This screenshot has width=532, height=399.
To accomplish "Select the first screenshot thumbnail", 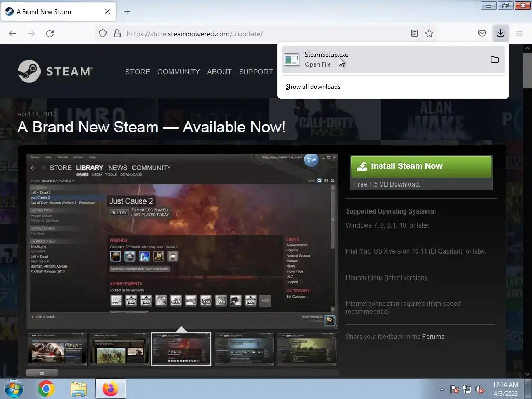I will pyautogui.click(x=57, y=349).
